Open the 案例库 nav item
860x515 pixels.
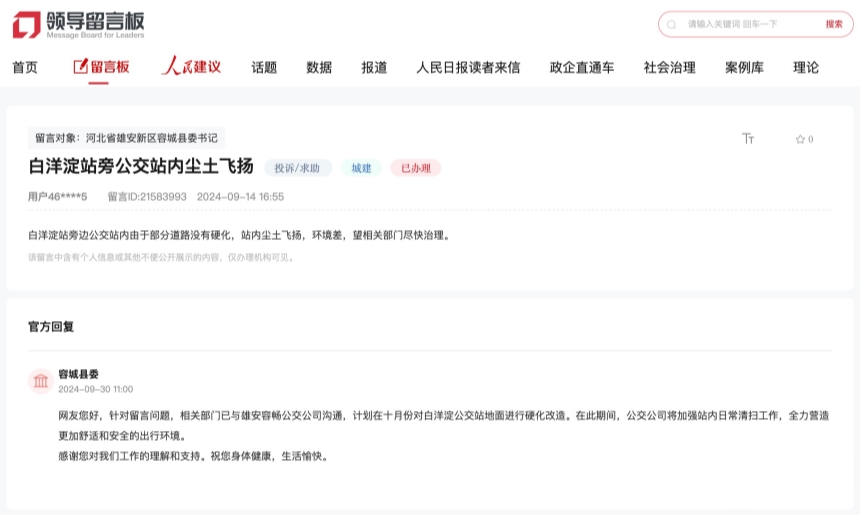tap(744, 67)
